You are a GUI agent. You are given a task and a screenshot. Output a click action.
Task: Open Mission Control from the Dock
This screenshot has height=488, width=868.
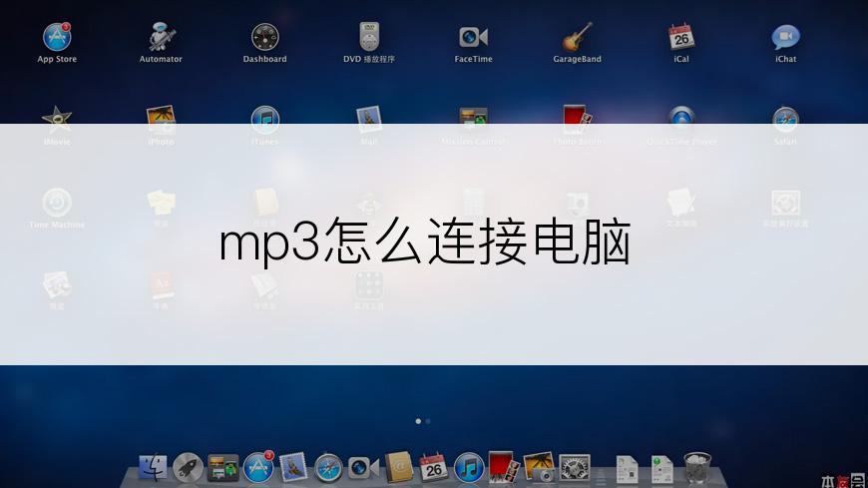click(223, 467)
